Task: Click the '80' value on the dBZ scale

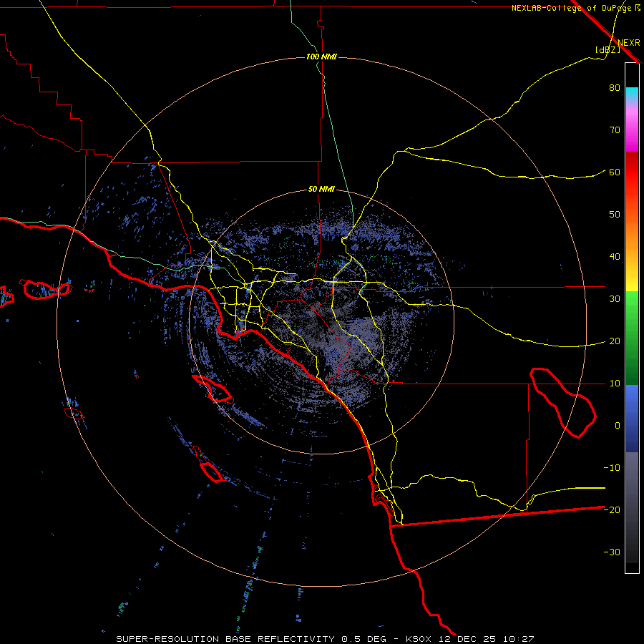Action: click(x=615, y=88)
